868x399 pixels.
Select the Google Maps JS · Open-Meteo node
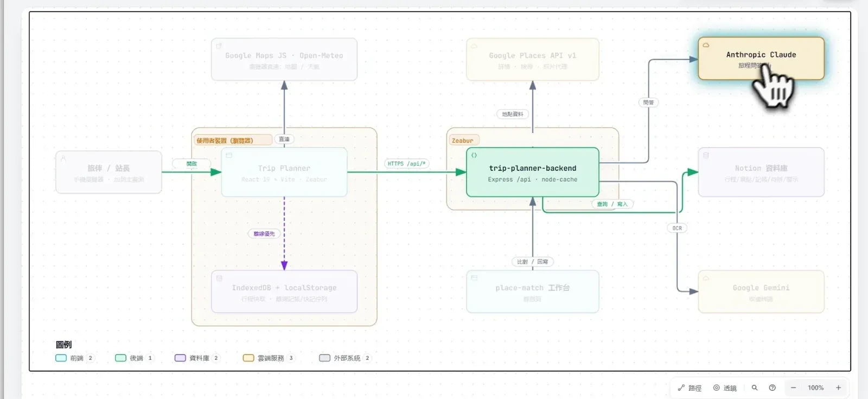coord(284,59)
